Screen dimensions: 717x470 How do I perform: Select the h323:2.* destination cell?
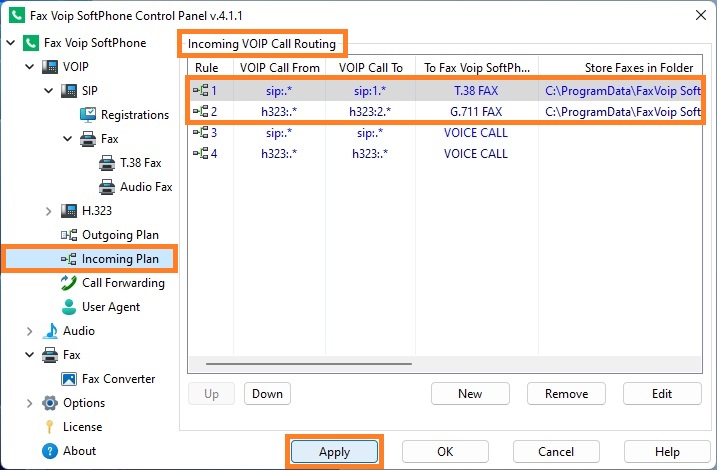[370, 112]
